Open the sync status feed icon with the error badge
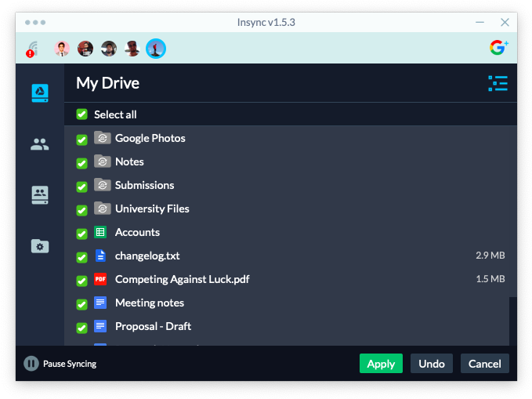This screenshot has width=532, height=399. 32,49
